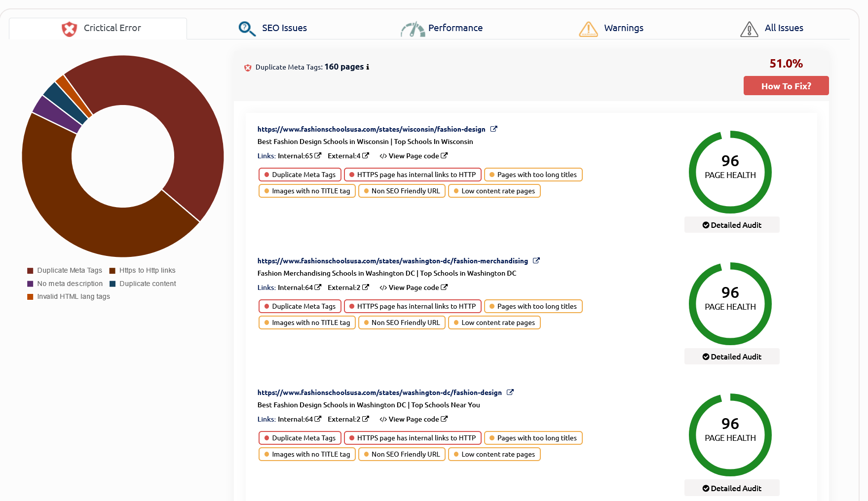Image resolution: width=868 pixels, height=501 pixels.
Task: Open external icon for washington-dc fashion-merchandising URL
Action: point(536,261)
